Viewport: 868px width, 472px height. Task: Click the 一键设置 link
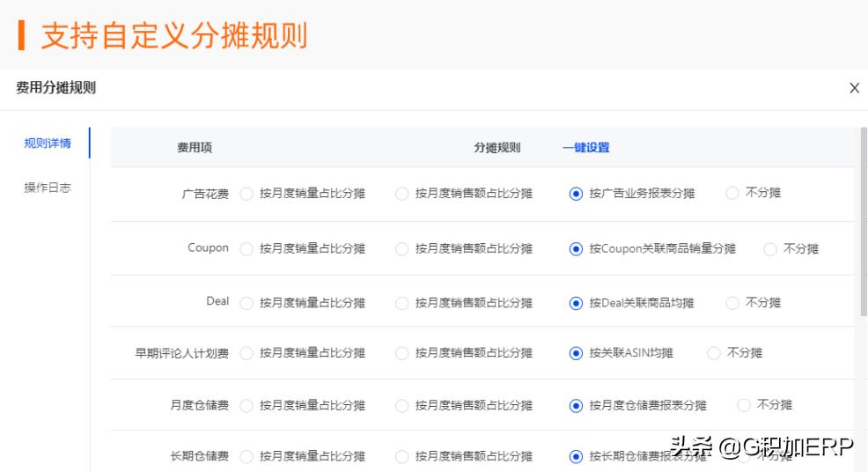(x=585, y=147)
